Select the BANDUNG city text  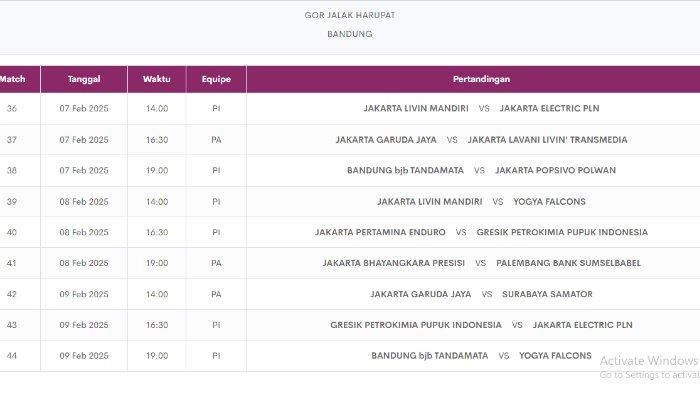(350, 34)
